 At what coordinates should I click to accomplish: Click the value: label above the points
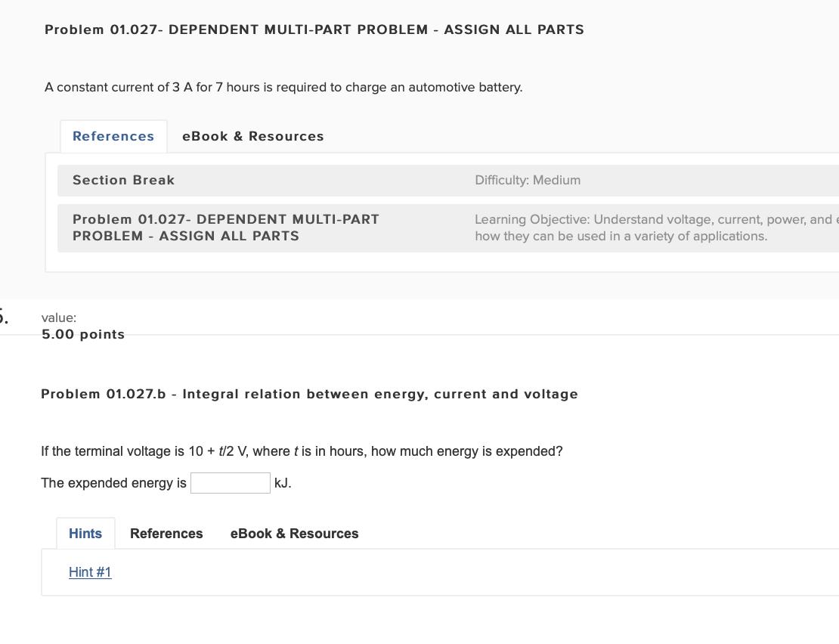(58, 317)
